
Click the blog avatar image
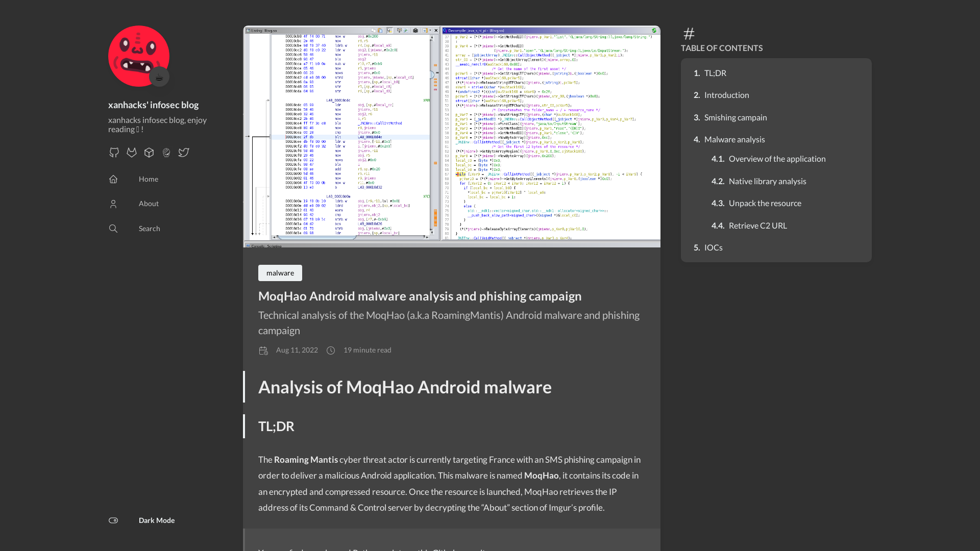(x=138, y=56)
